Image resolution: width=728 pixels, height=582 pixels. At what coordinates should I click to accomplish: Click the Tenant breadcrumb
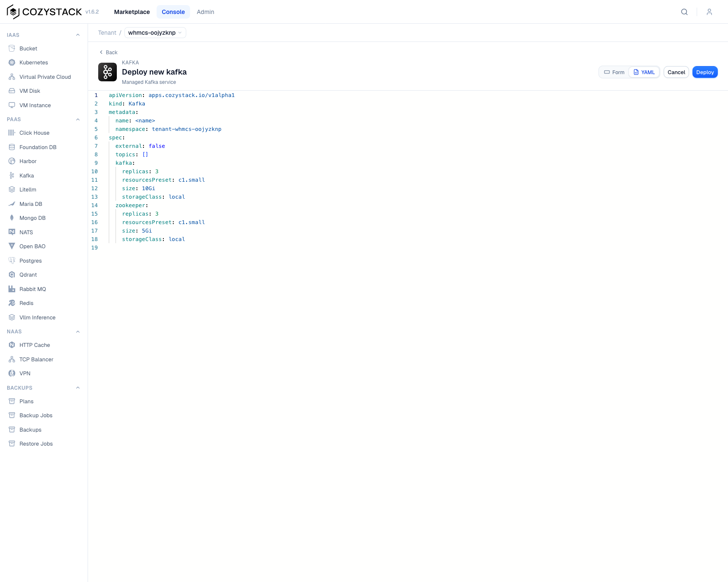(x=107, y=33)
